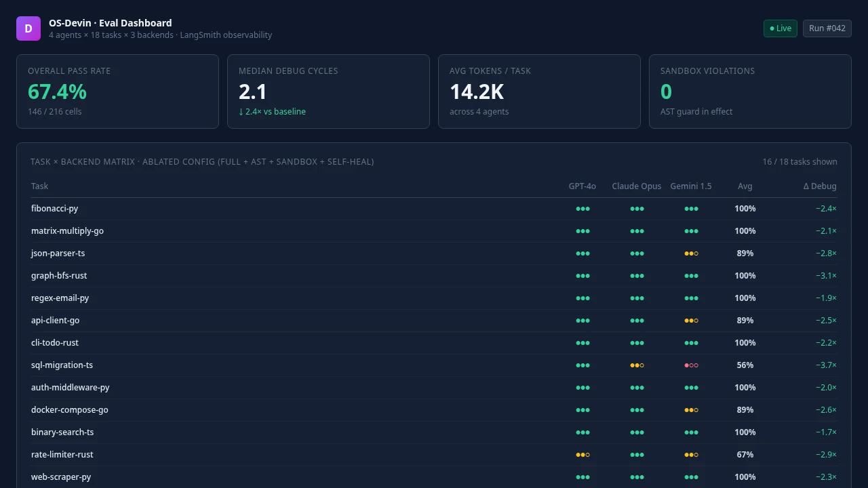Select the graph-bfs-rust task name
Image resolution: width=868 pixels, height=488 pixels.
[x=59, y=276]
